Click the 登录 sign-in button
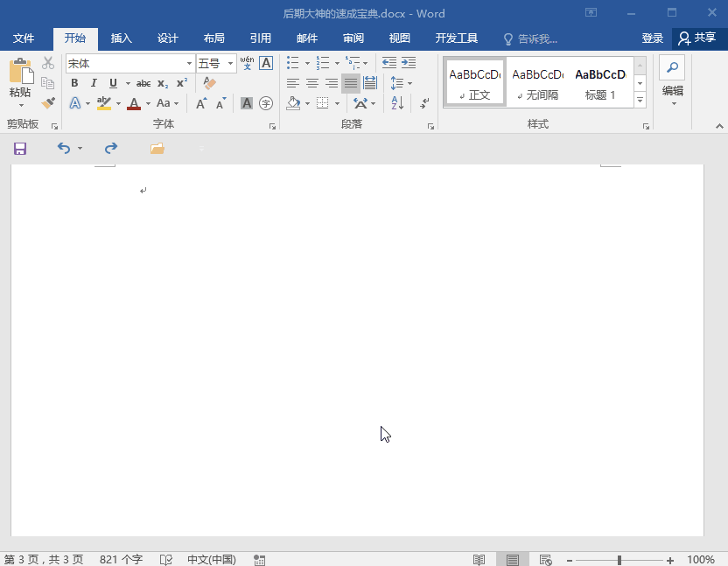 (x=653, y=38)
